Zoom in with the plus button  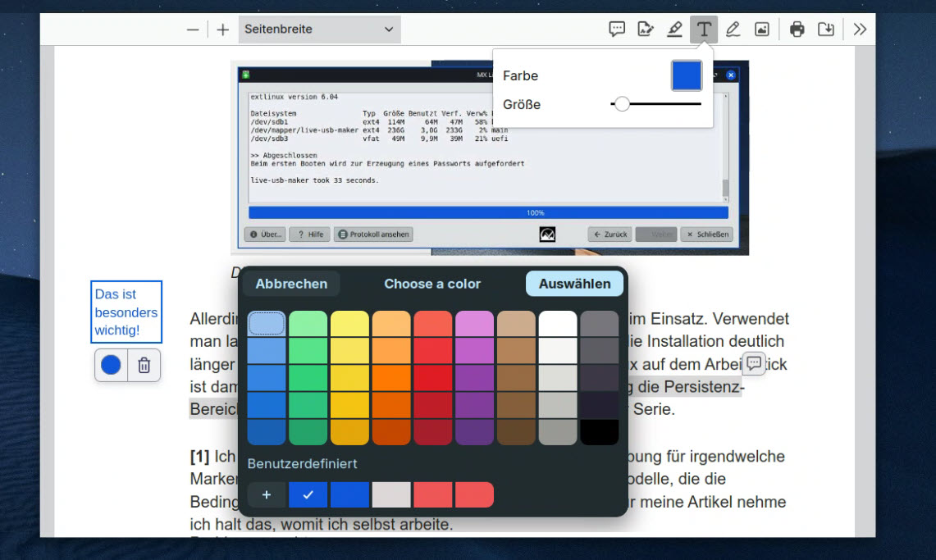click(x=223, y=30)
